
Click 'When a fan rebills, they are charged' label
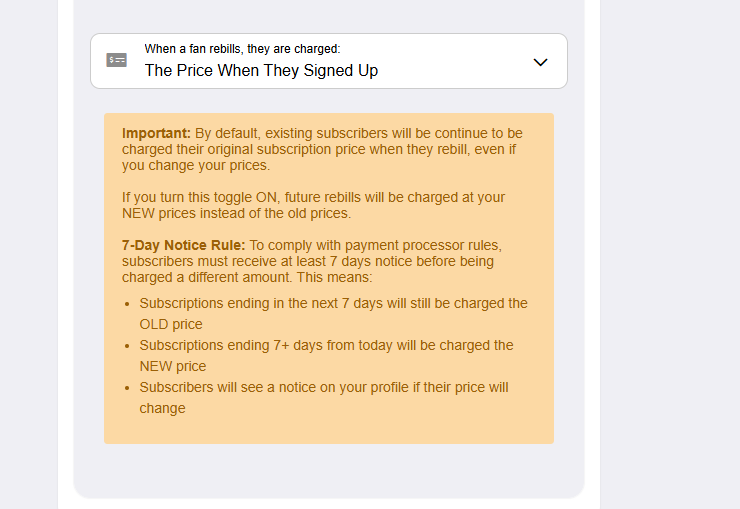242,48
